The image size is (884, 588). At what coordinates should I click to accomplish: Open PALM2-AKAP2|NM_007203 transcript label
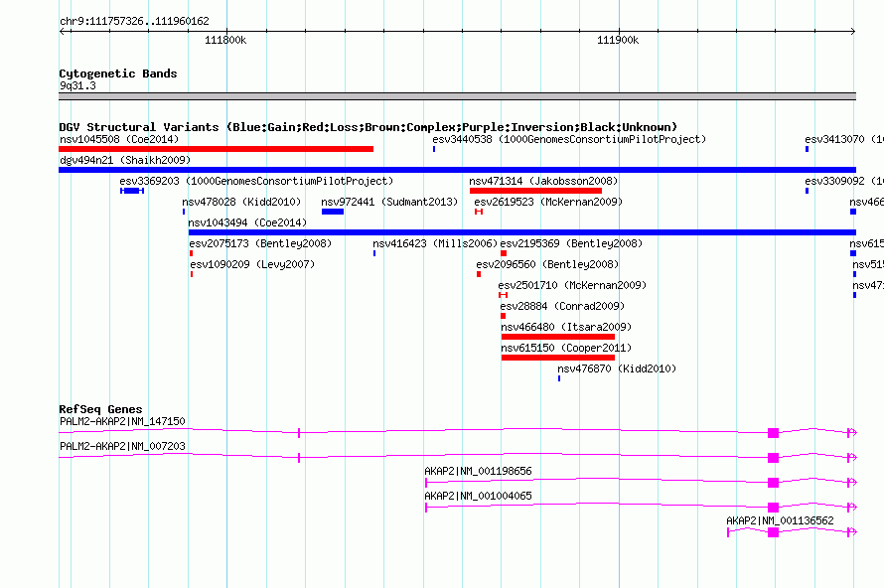click(122, 446)
